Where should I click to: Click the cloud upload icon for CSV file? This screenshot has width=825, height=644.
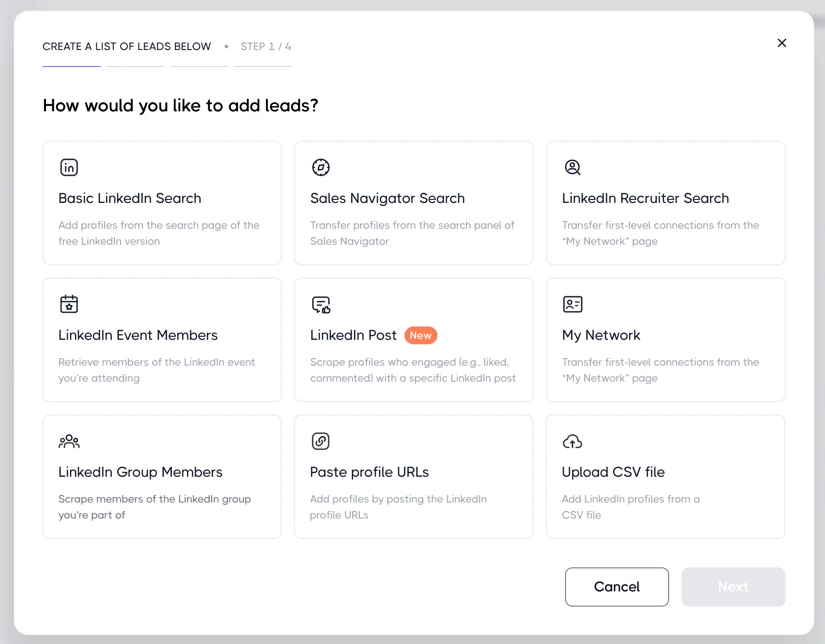coord(572,441)
